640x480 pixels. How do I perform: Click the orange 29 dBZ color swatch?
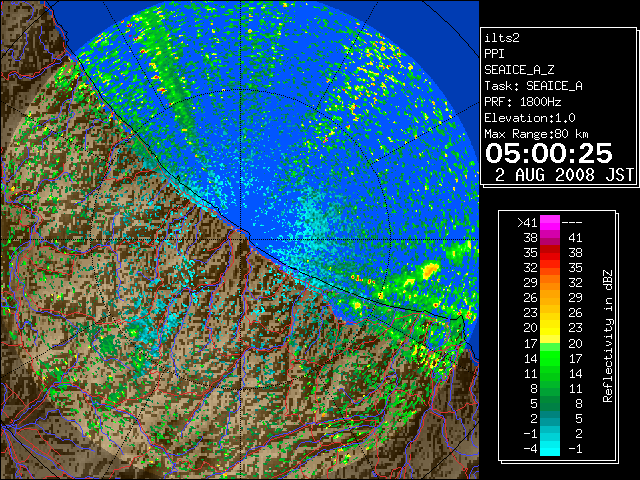point(550,283)
